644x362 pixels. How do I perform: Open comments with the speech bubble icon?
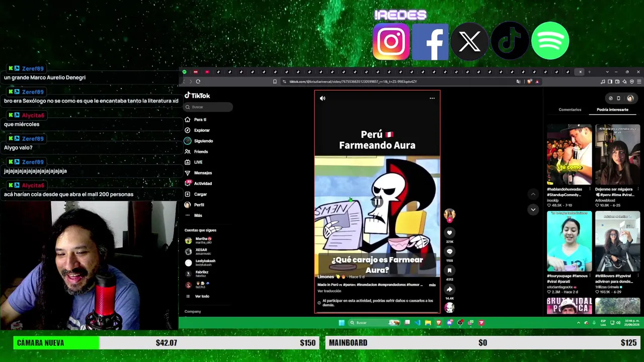pos(449,251)
